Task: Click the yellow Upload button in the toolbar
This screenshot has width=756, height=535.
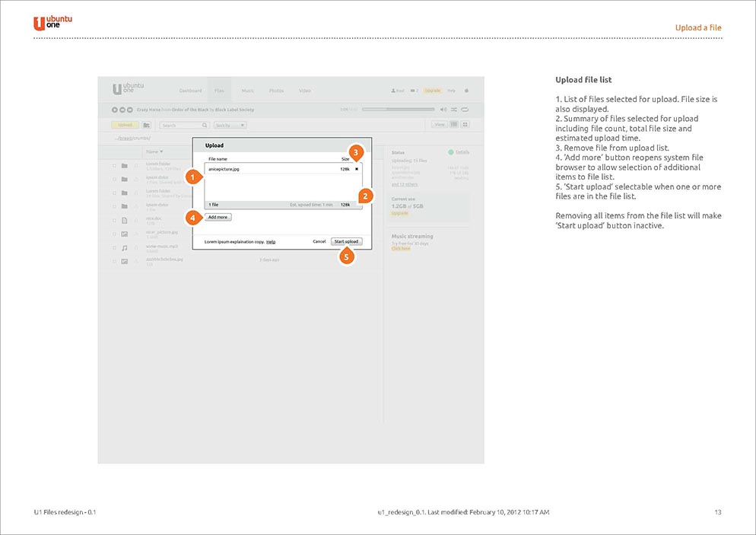Action: click(125, 125)
